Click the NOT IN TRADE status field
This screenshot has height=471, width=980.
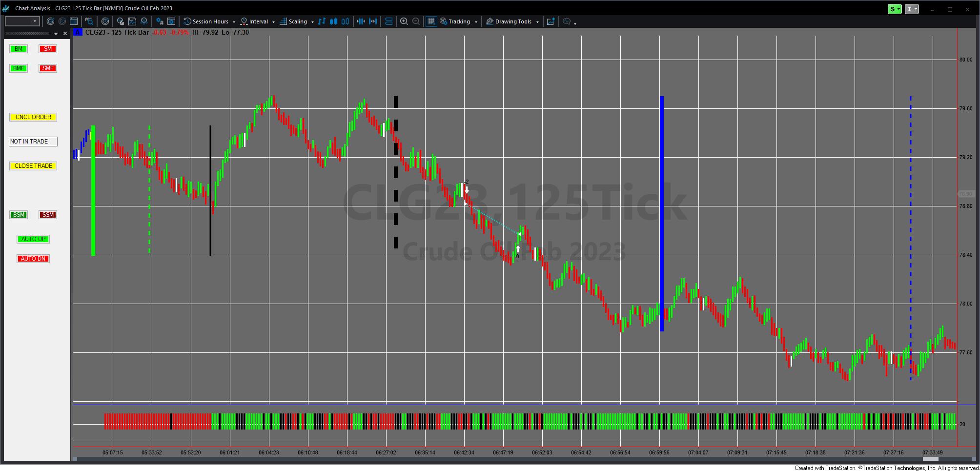(33, 142)
